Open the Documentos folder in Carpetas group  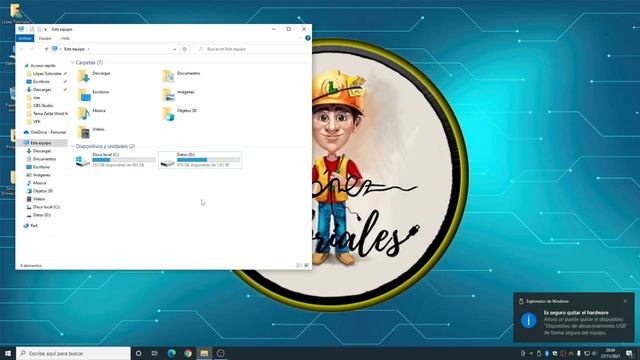181,76
